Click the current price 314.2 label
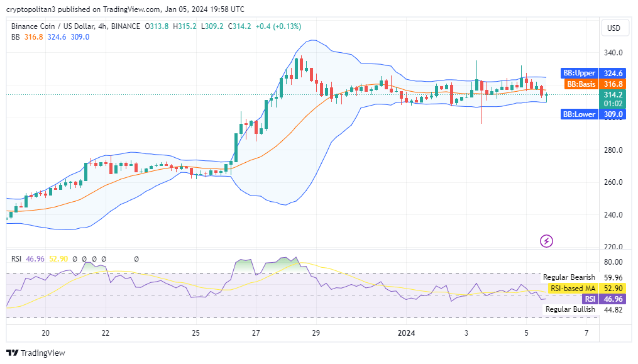 [x=613, y=94]
